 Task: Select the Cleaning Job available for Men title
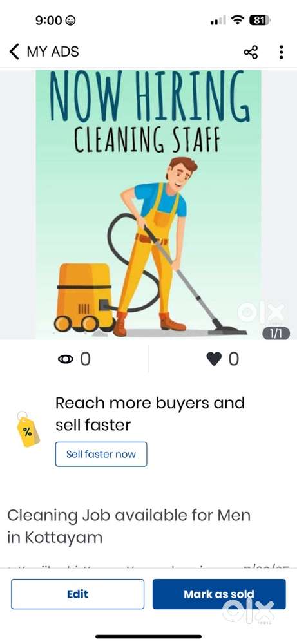click(x=129, y=526)
